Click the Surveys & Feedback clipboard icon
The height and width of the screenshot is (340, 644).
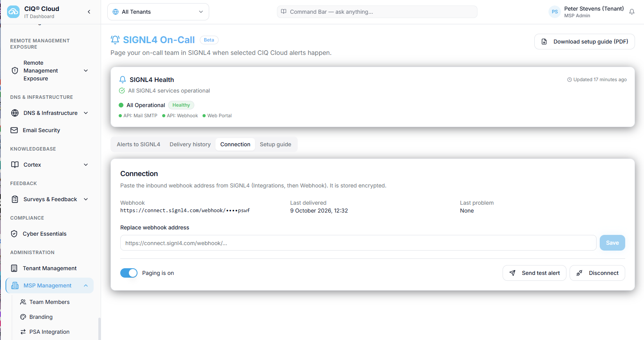point(15,199)
